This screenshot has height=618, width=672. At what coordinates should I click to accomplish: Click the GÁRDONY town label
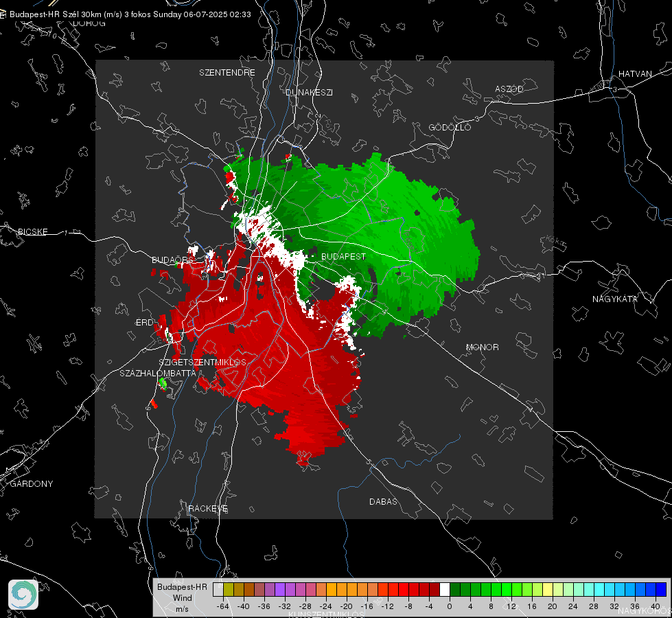(32, 484)
